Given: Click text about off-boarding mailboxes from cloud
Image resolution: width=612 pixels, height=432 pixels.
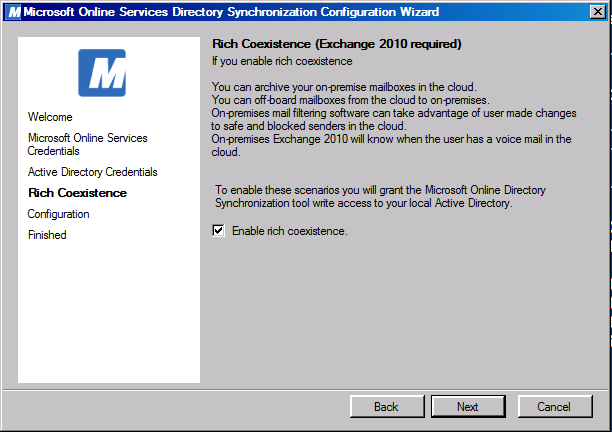Looking at the screenshot, I should coord(350,100).
